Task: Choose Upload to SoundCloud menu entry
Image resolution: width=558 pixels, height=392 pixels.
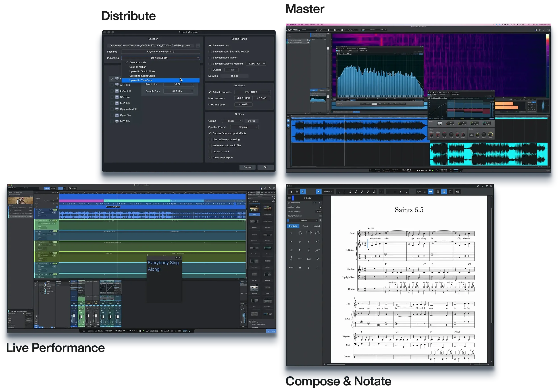Action: [142, 76]
